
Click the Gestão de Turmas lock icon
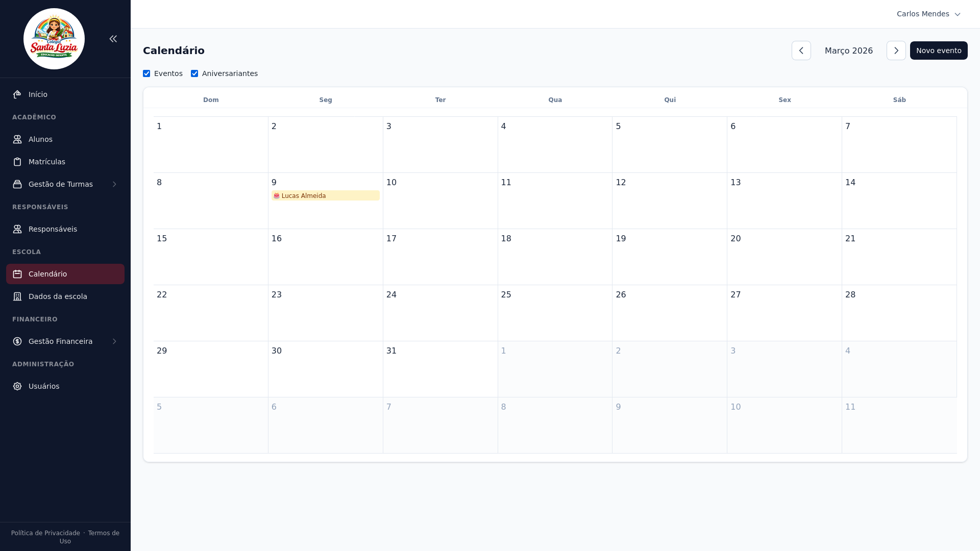17,184
